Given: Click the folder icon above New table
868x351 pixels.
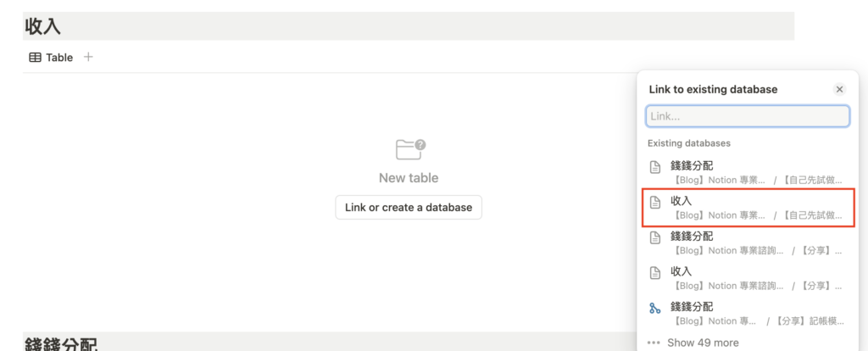Looking at the screenshot, I should tap(409, 150).
